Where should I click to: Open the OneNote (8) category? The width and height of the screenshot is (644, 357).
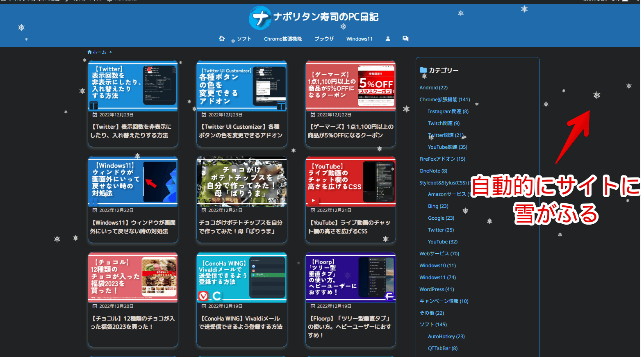point(433,171)
